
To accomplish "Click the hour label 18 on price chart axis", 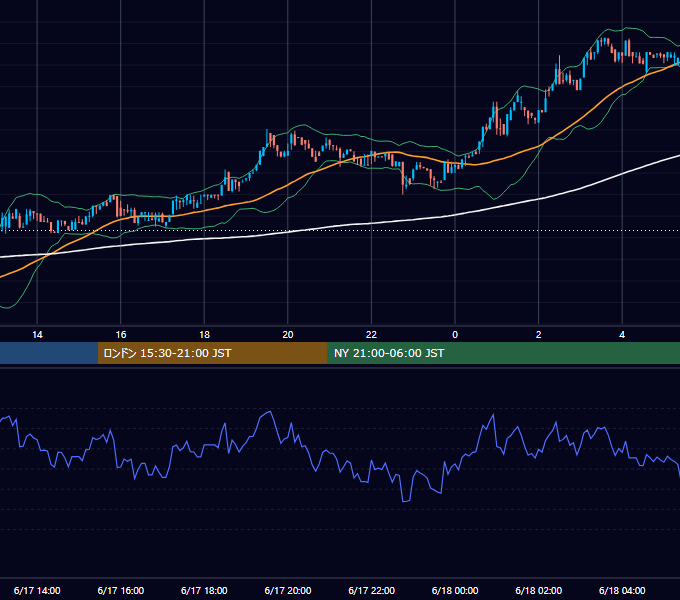I will coord(204,335).
